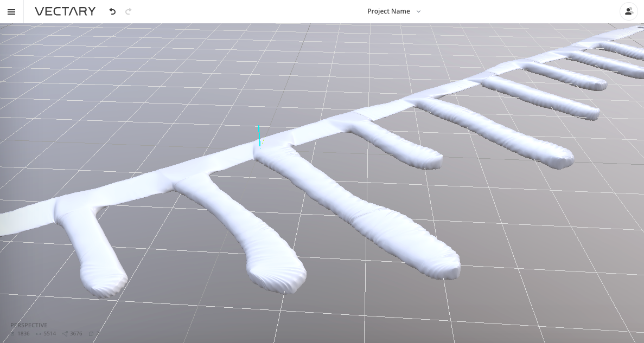The height and width of the screenshot is (343, 644).
Task: Click the edge count icon
Action: pyautogui.click(x=39, y=334)
